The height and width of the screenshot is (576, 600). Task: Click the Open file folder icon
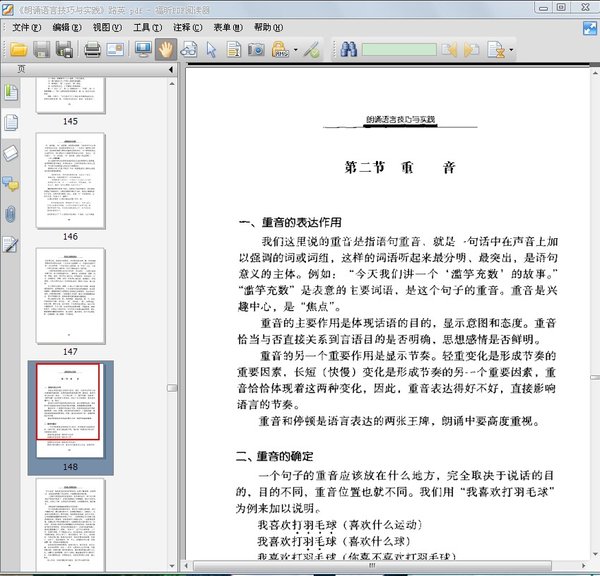pyautogui.click(x=18, y=49)
